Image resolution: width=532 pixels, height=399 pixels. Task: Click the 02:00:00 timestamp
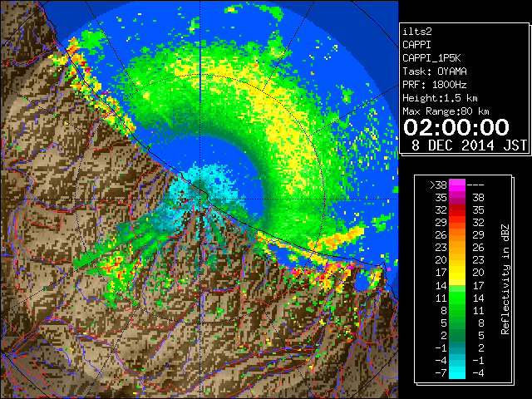pyautogui.click(x=456, y=127)
